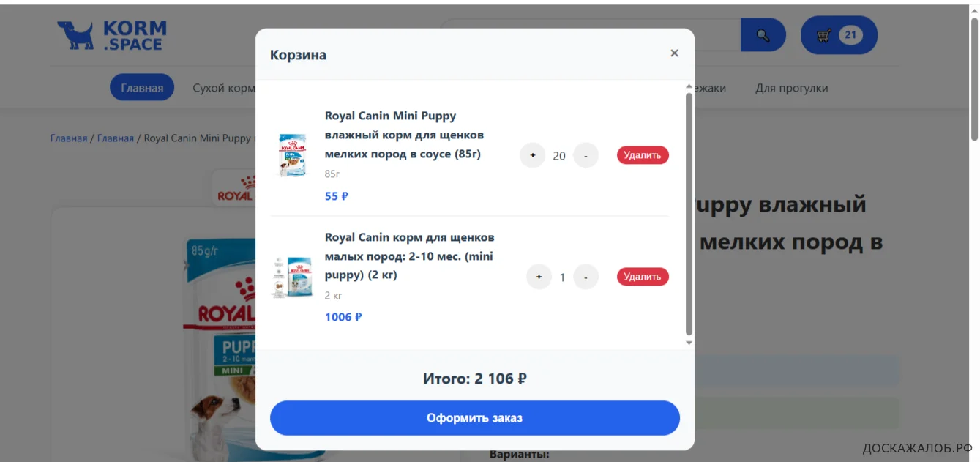Click the KORM.SPACE dog logo
Screen dimensions: 980x462
[112, 35]
